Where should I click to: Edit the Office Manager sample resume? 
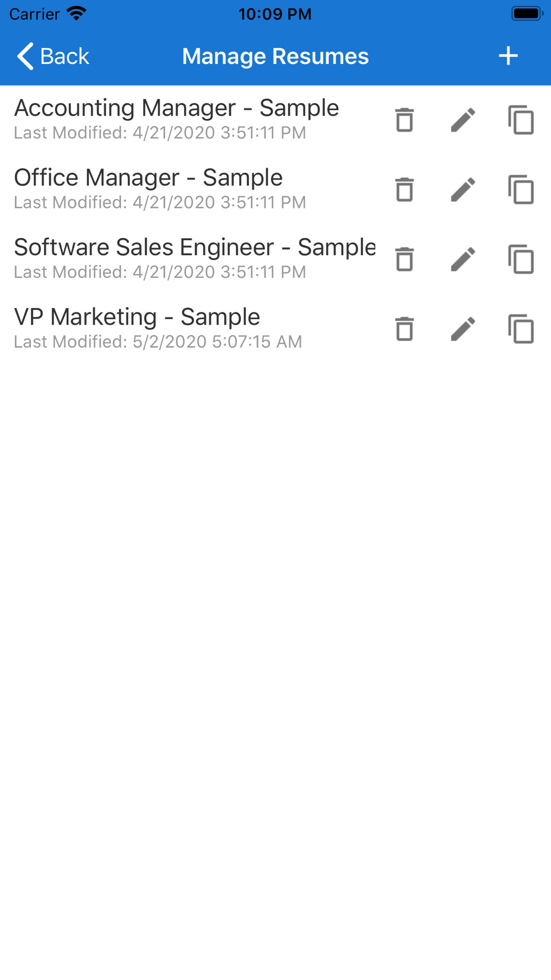pos(463,190)
